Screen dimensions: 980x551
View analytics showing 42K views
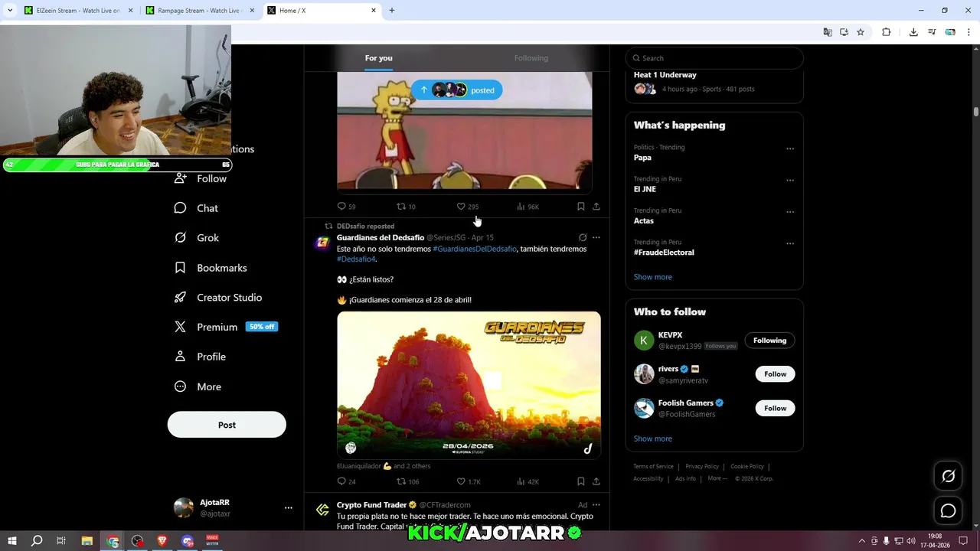[x=528, y=481]
